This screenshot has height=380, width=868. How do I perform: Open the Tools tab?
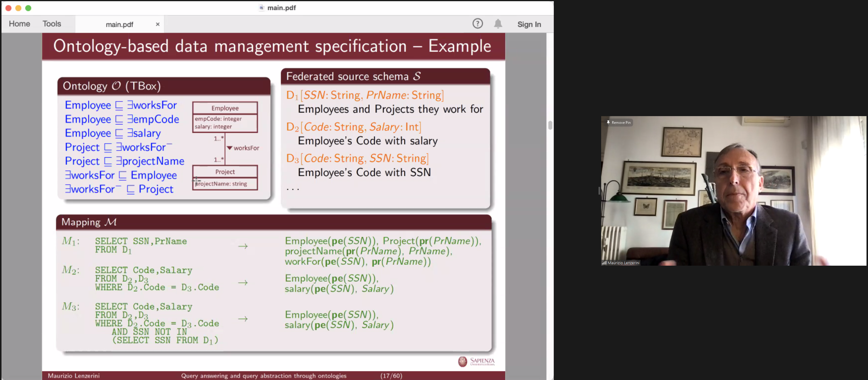tap(52, 24)
